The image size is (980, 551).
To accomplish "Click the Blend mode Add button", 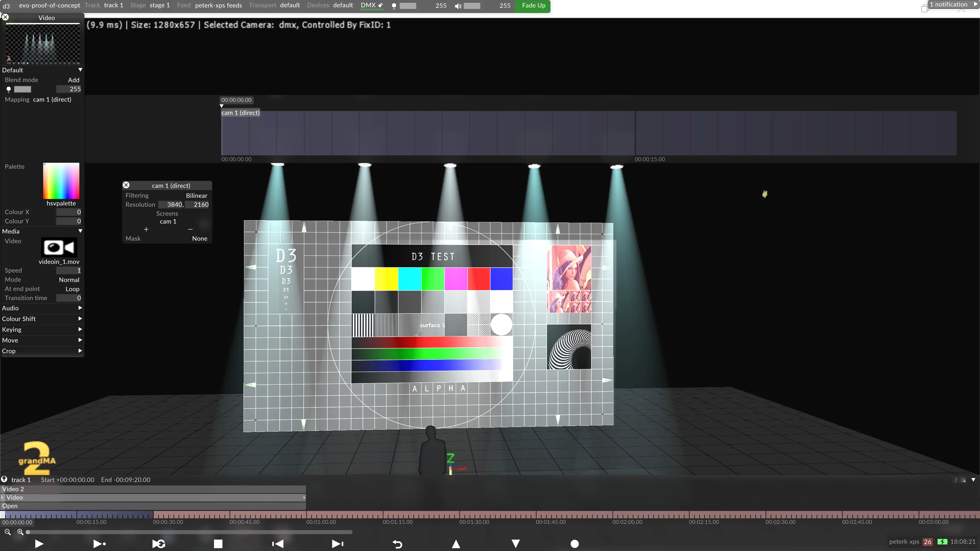I will [x=73, y=79].
